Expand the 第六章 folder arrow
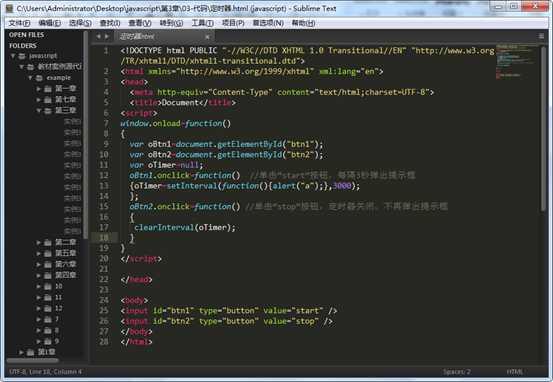The height and width of the screenshot is (382, 553). tap(38, 265)
